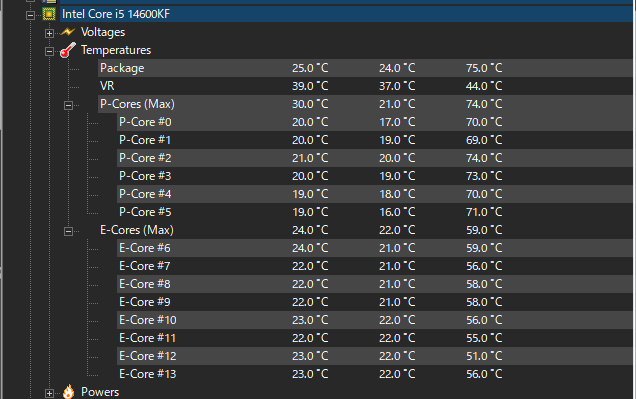The width and height of the screenshot is (636, 399).
Task: Select the Temperatures tree label
Action: click(x=116, y=50)
